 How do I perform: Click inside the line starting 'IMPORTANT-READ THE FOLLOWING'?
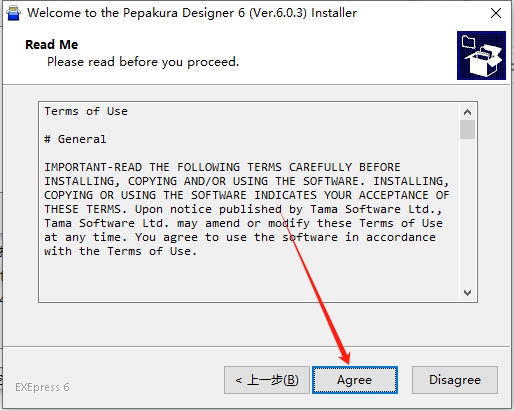coord(222,167)
